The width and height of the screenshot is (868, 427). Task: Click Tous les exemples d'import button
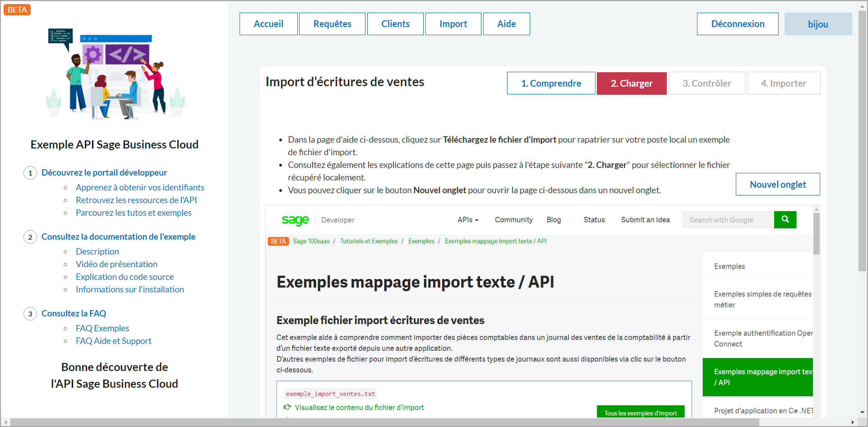tap(641, 412)
